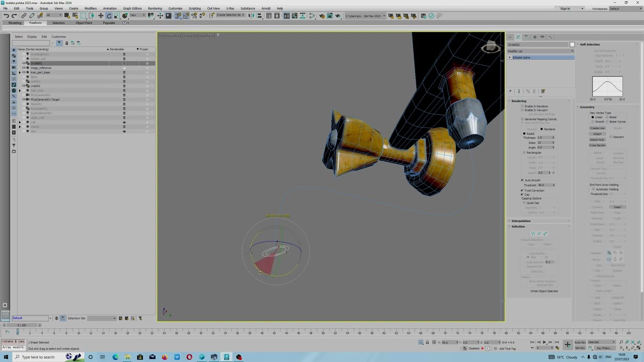Click Configure Modifier Sets icon
Screen dimensions: 644x362
tap(543, 92)
